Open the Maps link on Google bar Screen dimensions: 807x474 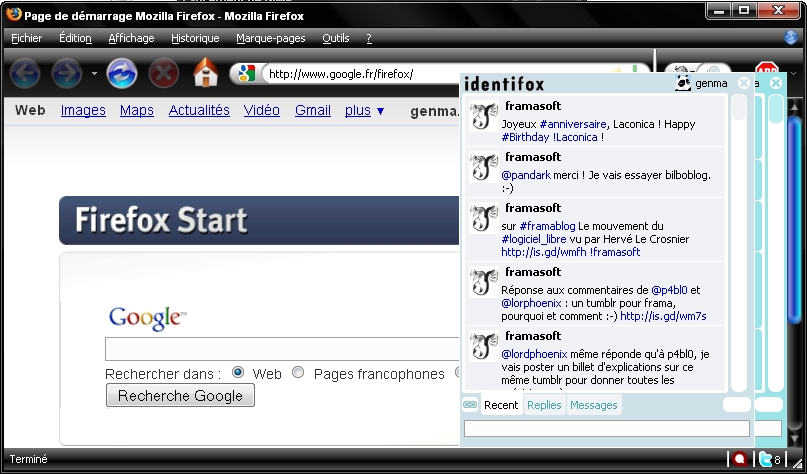136,110
